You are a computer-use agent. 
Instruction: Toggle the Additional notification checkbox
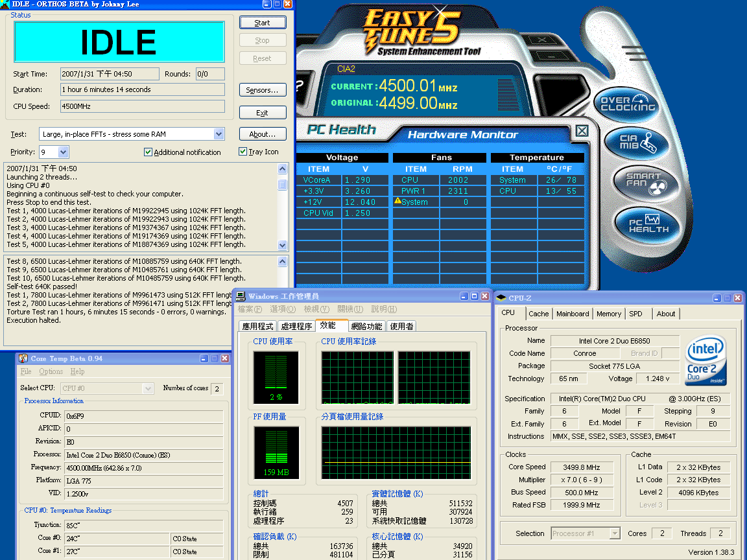[x=148, y=152]
